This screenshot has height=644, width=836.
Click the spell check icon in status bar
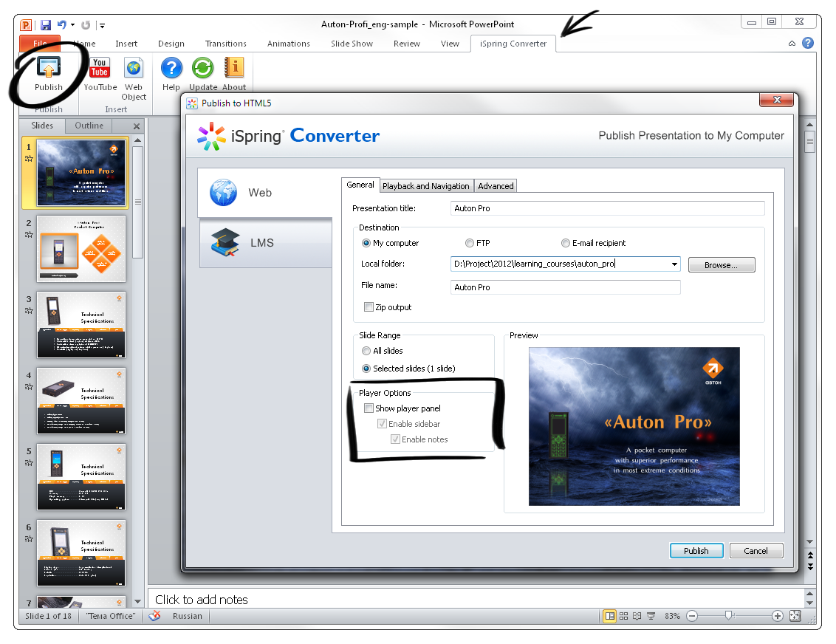tap(154, 616)
